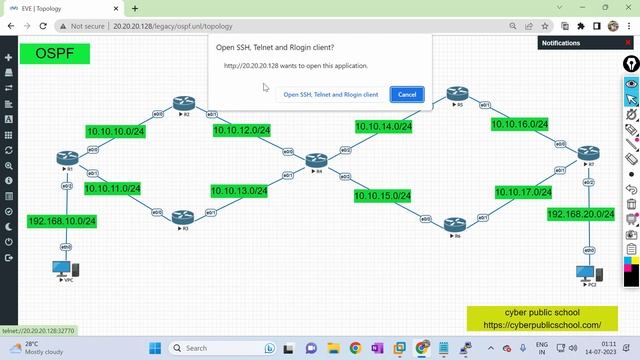Open Startup-configs icon in the sidebar
Screen dimensions: 640x360
coord(9,104)
